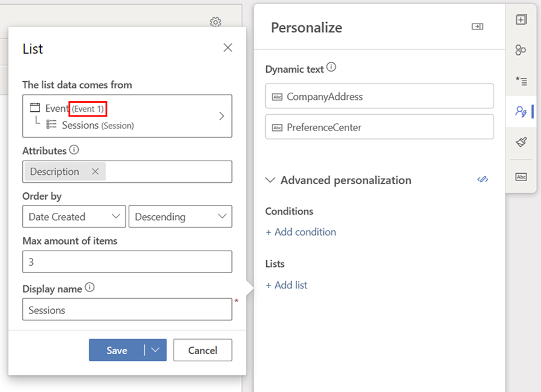Click the settings gear icon
Screen dimensions: 541x392
(215, 22)
